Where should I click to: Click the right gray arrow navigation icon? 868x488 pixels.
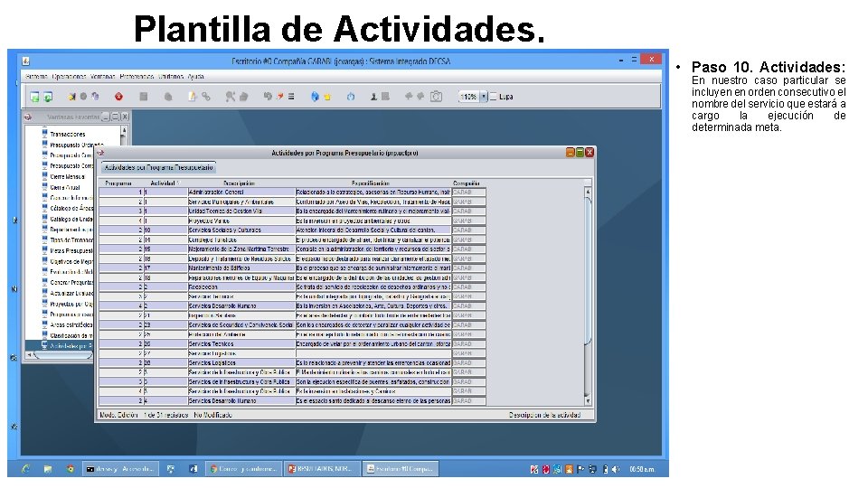pyautogui.click(x=420, y=97)
